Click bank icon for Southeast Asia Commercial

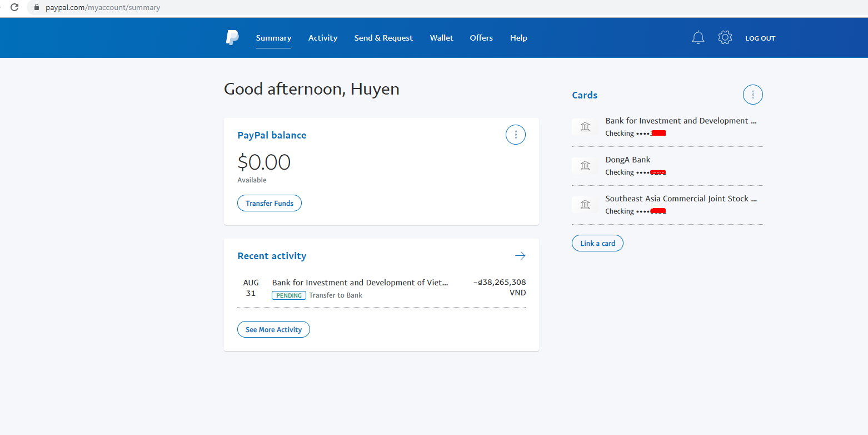[585, 205]
